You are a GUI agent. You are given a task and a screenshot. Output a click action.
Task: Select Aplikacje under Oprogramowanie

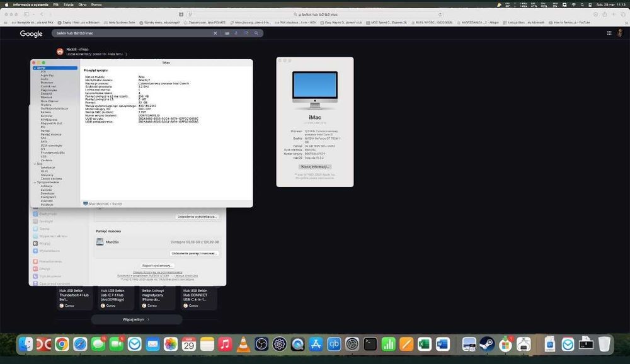(x=47, y=186)
